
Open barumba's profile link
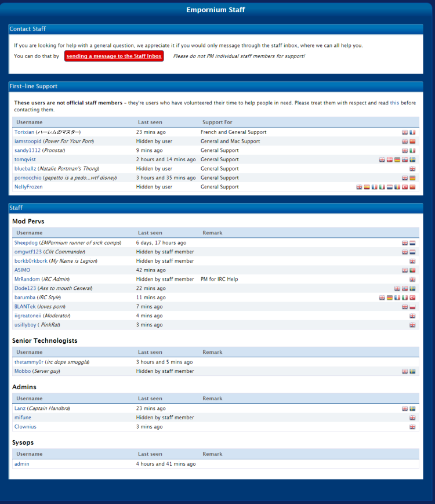[25, 298]
